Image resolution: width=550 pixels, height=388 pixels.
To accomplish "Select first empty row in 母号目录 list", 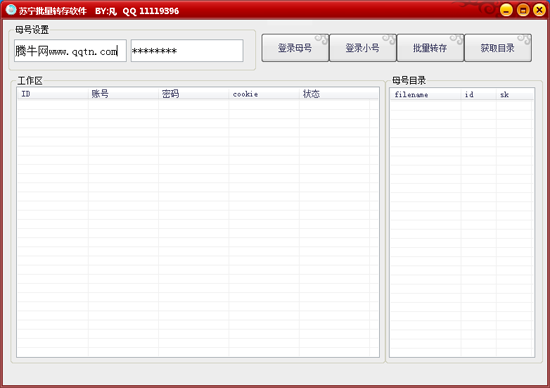I will click(462, 106).
